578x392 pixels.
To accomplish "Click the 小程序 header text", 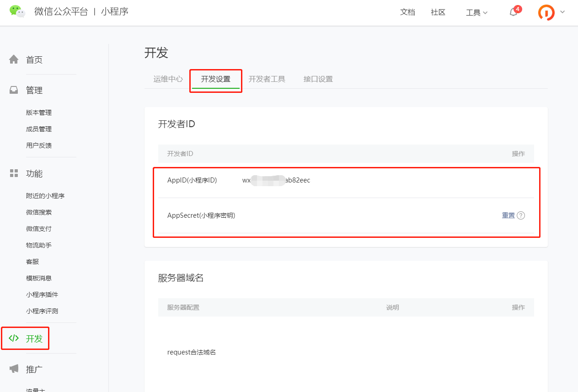I will click(x=115, y=11).
